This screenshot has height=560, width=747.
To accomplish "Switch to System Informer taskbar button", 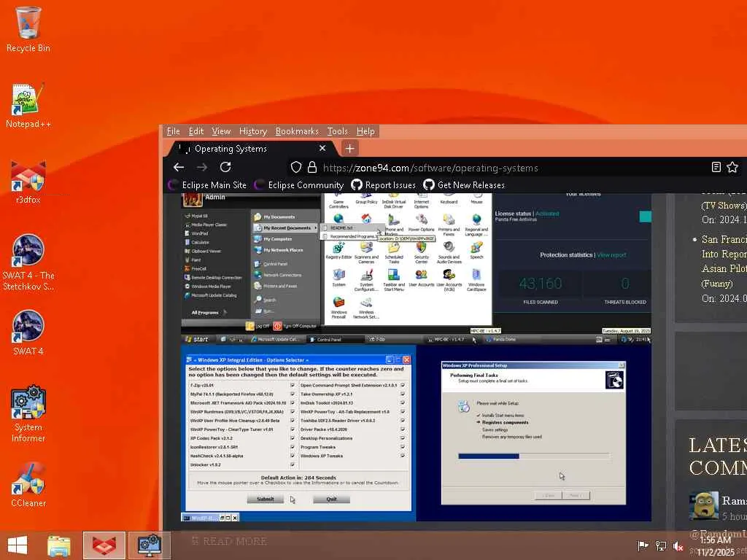I will (x=150, y=545).
